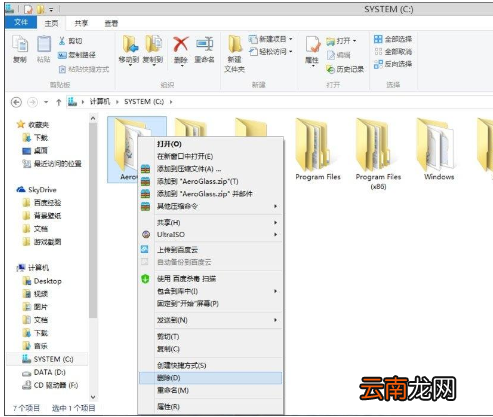This screenshot has height=417, width=493.
Task: Click 全部取消 in the ribbon
Action: pyautogui.click(x=393, y=52)
